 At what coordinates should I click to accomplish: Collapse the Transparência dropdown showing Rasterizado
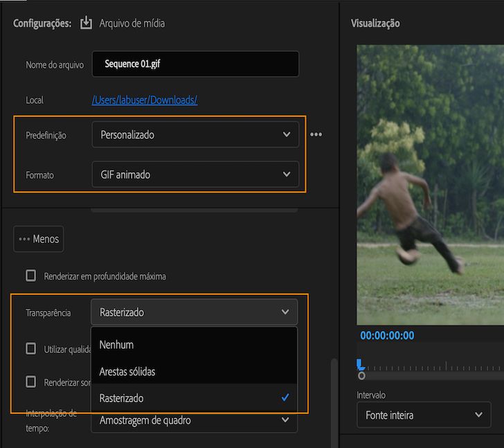point(194,312)
